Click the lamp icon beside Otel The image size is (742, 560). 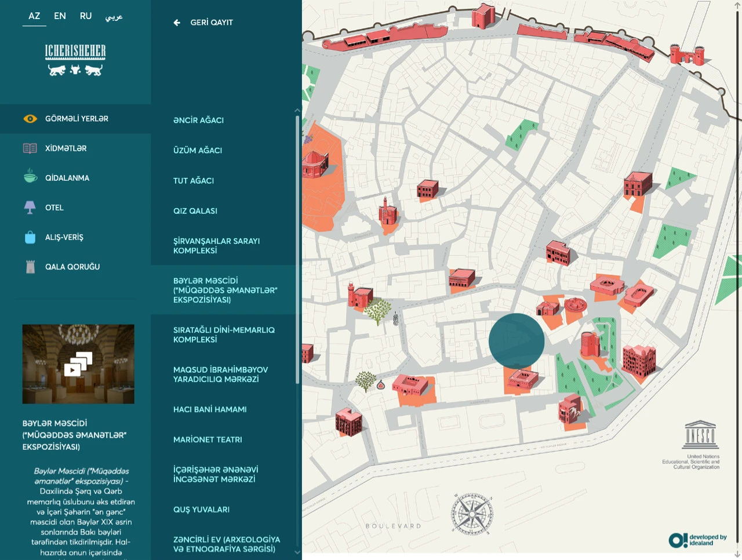[30, 207]
